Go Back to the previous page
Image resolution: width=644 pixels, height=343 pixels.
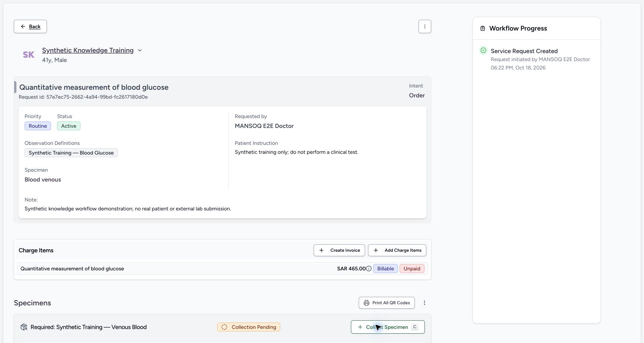coord(30,26)
